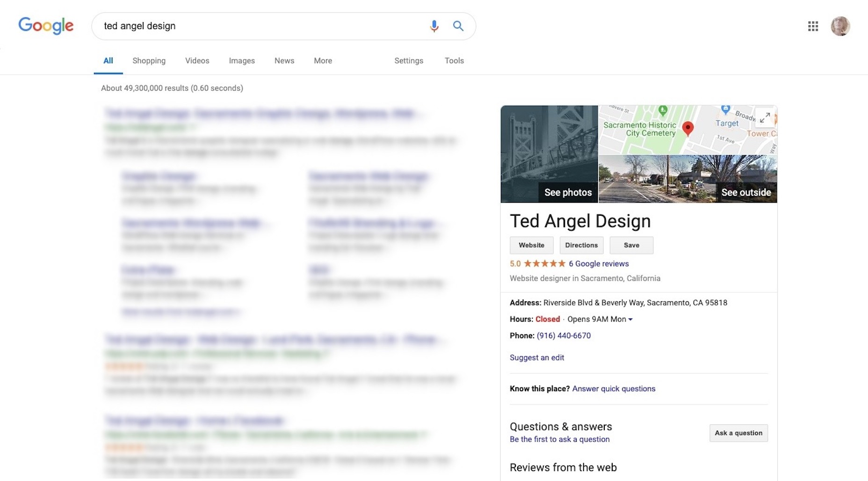Click Be the first to ask a question
This screenshot has height=481, width=868.
[560, 439]
